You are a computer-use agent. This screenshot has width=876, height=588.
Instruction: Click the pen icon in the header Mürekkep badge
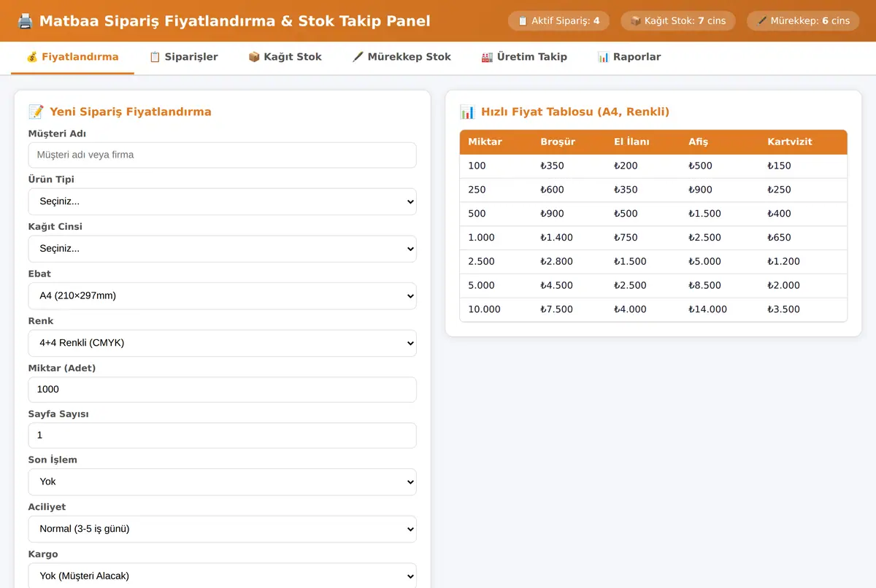click(762, 21)
